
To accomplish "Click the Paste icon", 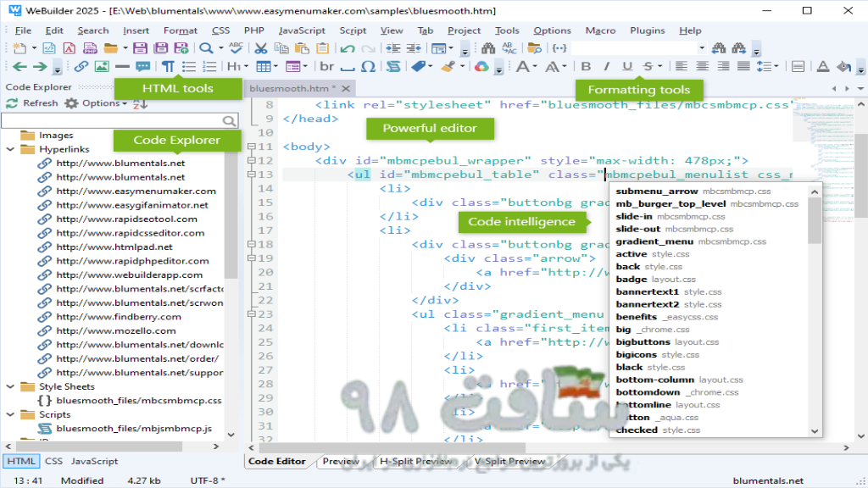I will [302, 48].
